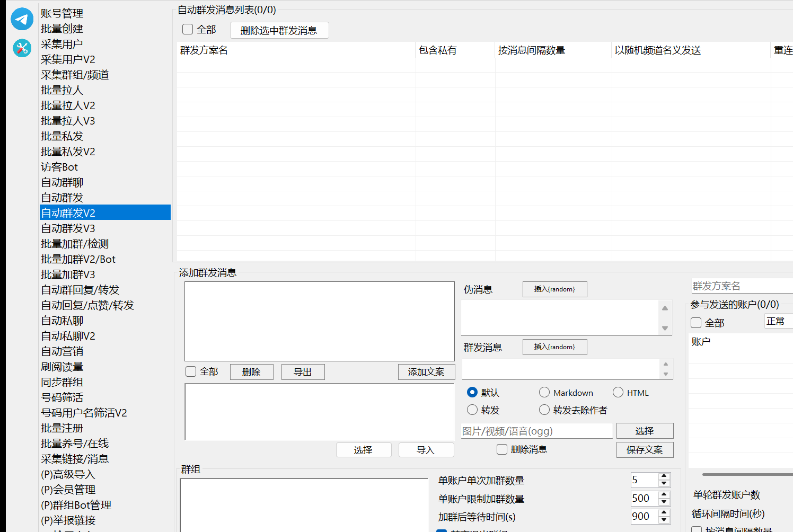Select the 默认 radio option

472,392
